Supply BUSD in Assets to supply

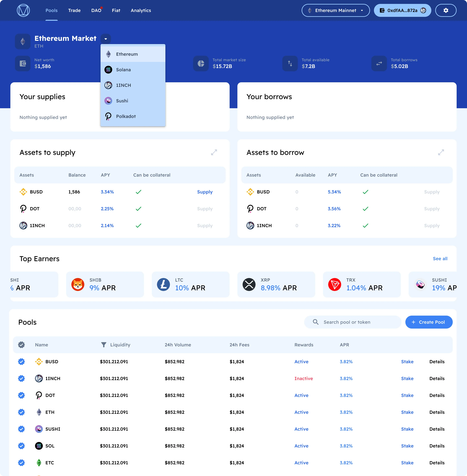(x=205, y=192)
